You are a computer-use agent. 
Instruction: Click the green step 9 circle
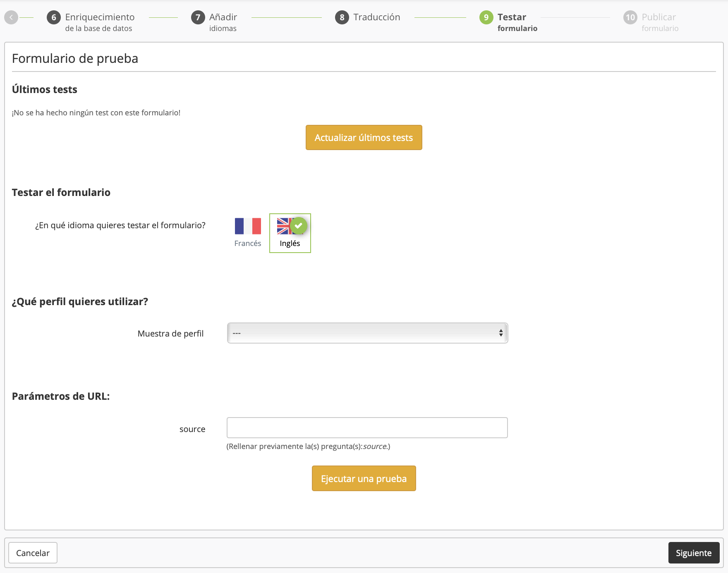click(486, 17)
